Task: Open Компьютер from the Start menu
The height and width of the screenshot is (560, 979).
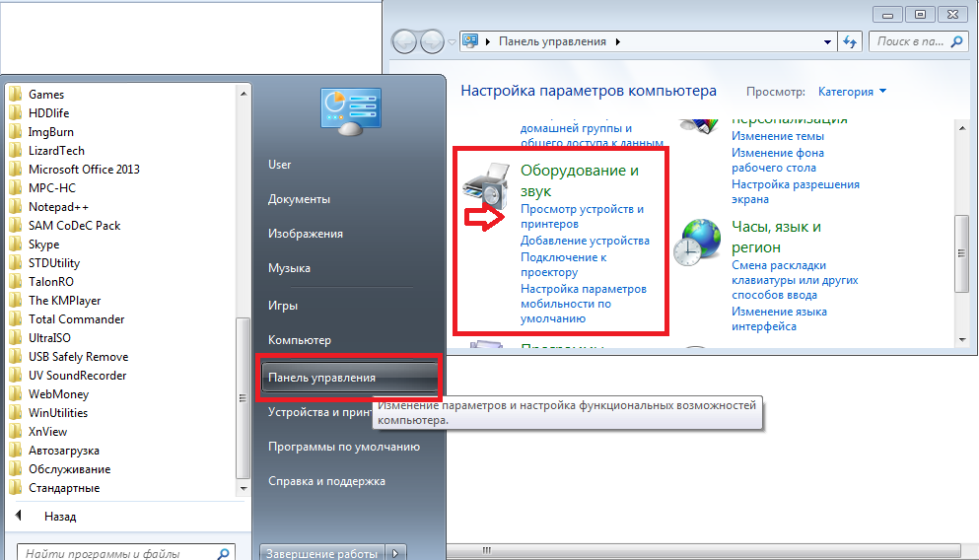Action: (x=300, y=340)
